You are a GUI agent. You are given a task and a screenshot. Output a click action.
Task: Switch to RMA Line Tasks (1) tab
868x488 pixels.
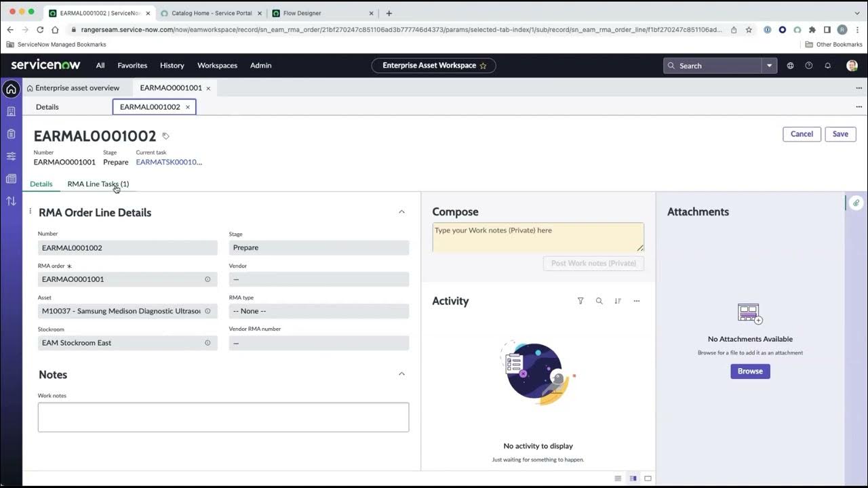coord(98,184)
